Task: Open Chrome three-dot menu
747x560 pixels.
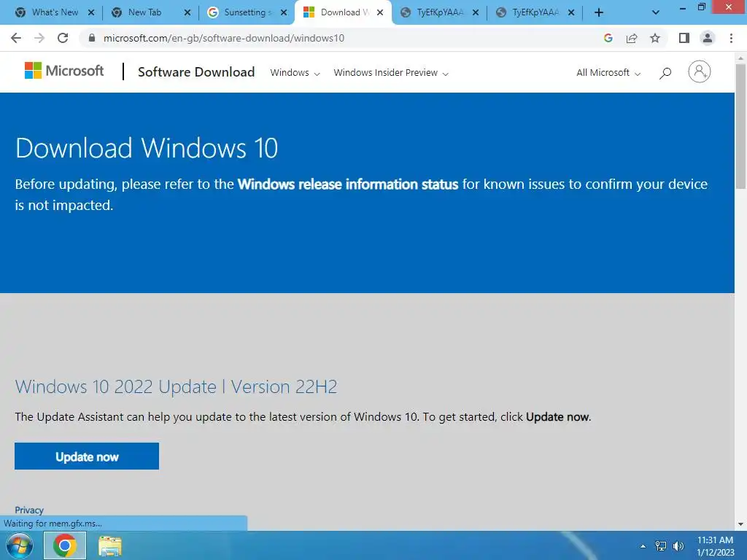Action: click(731, 38)
